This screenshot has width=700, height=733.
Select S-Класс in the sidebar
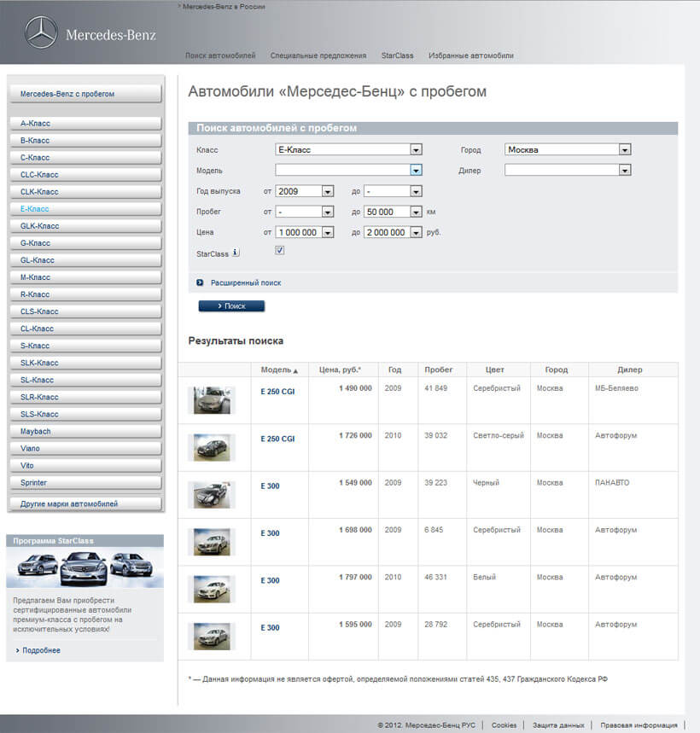pyautogui.click(x=85, y=346)
